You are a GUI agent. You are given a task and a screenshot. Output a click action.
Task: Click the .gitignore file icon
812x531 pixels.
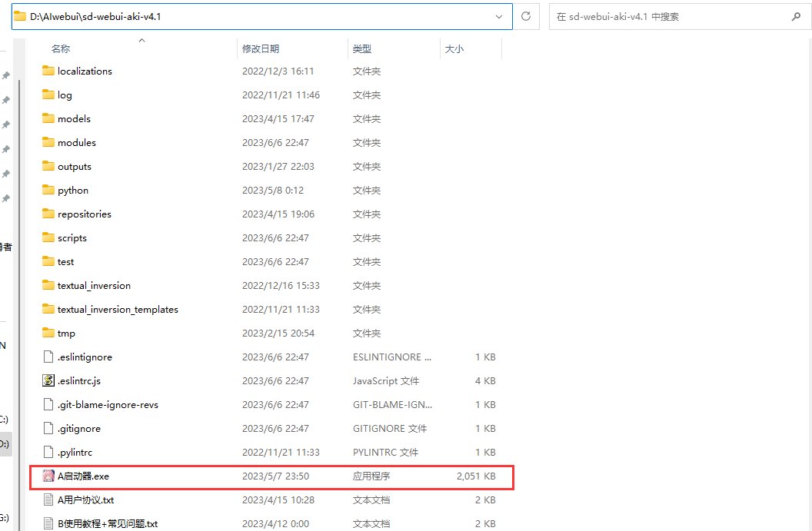pos(48,429)
